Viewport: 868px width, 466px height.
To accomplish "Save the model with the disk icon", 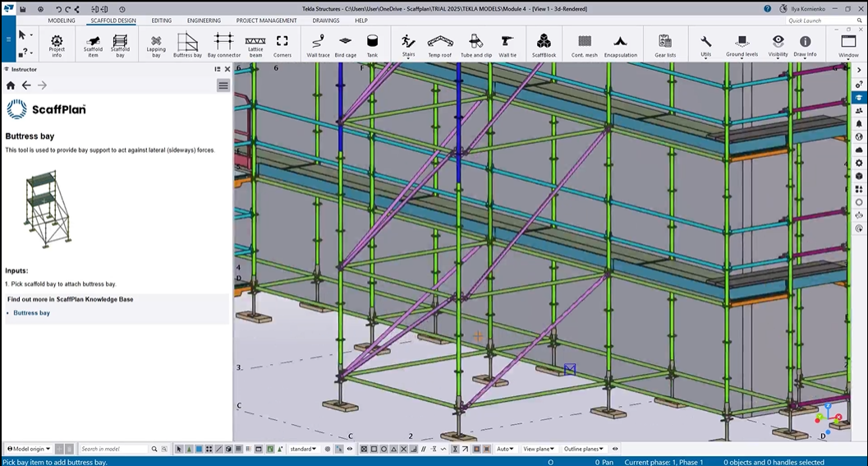I will (23, 9).
